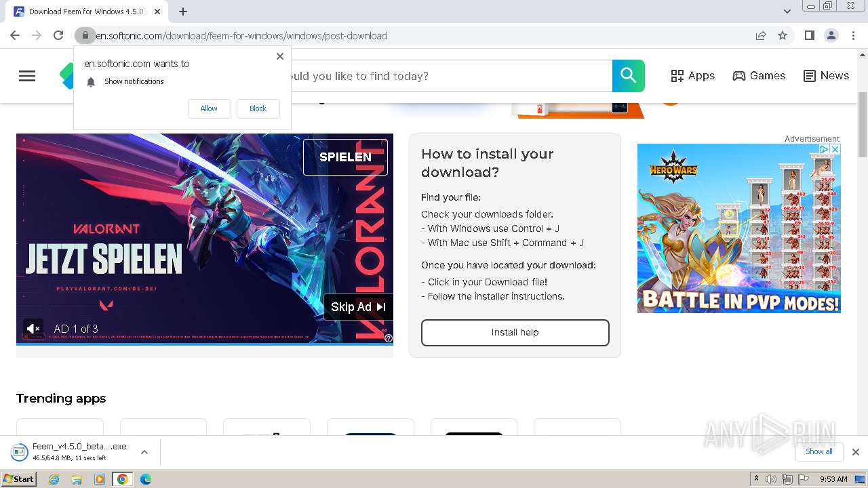Click the Trending apps heading
Viewport: 868px width, 488px height.
pos(61,399)
